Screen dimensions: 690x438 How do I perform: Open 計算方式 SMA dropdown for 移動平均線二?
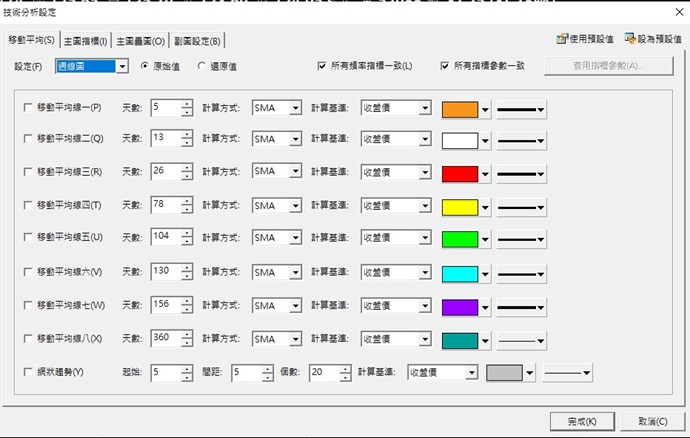(x=295, y=140)
